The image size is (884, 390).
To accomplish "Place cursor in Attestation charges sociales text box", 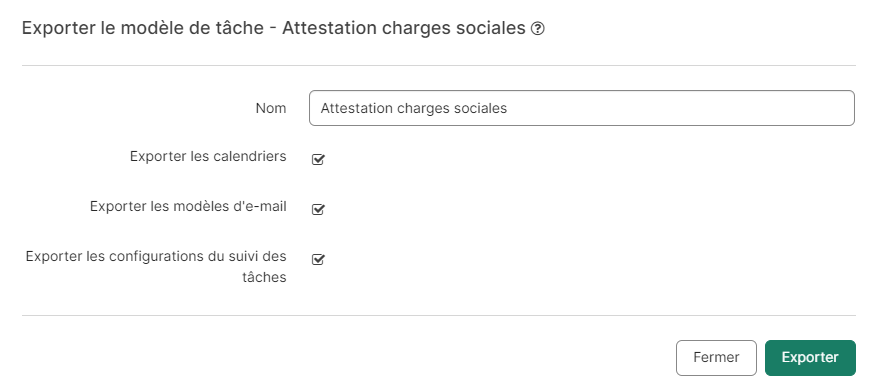I will (x=582, y=108).
